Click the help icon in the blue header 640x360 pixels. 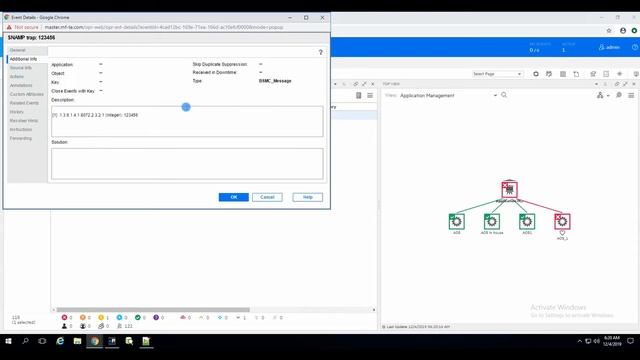click(x=635, y=47)
